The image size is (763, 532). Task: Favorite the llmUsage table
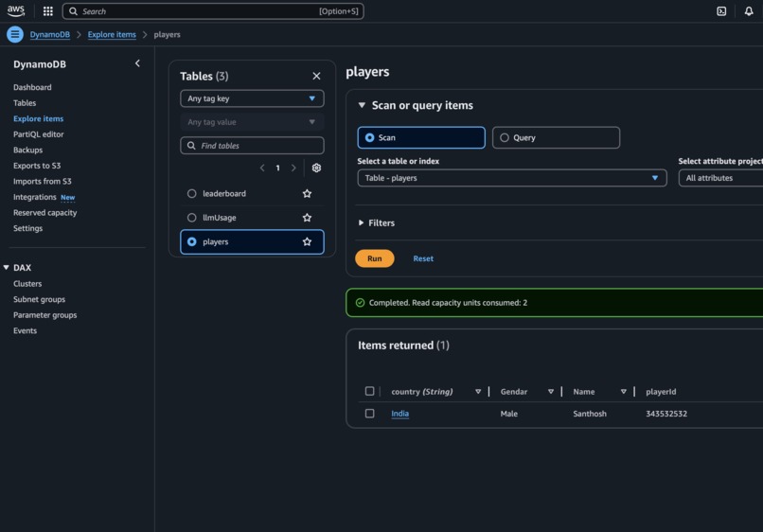[307, 218]
